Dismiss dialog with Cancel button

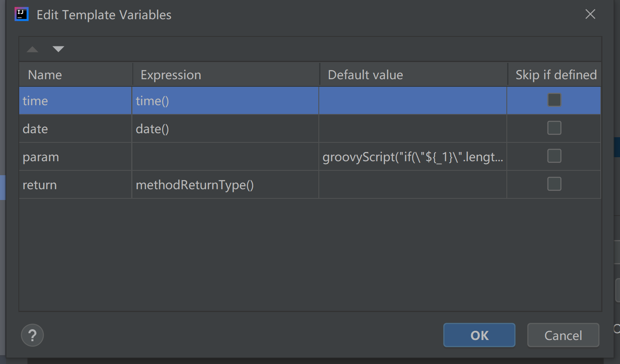(x=563, y=335)
